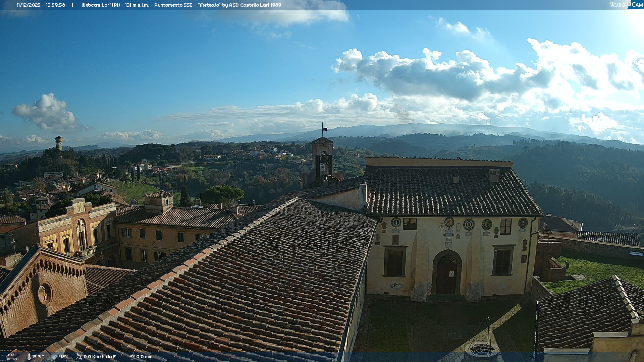Click the 0.0 mm rainfall value
This screenshot has height=362, width=644.
point(144,357)
